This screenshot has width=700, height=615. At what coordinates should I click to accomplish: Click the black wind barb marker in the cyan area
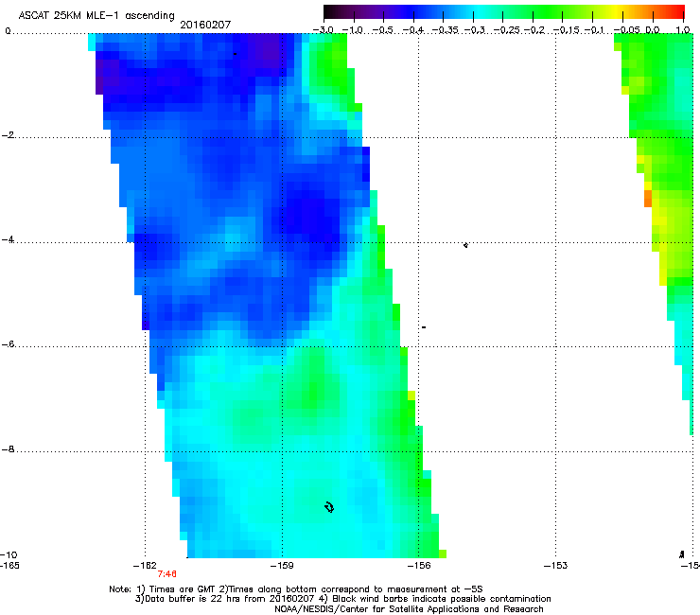coord(329,507)
